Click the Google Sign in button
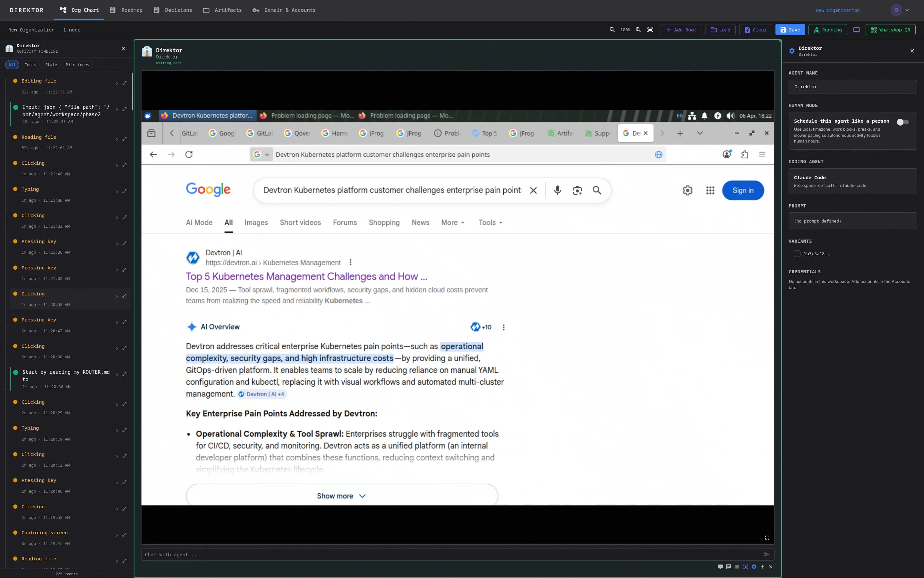924x578 pixels. coord(743,190)
